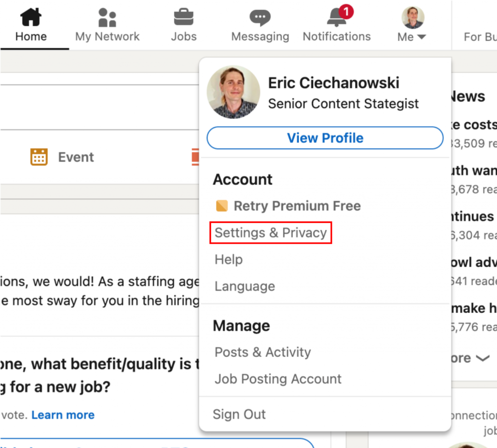
Task: Expand the More chevron in the News section
Action: pos(483,359)
